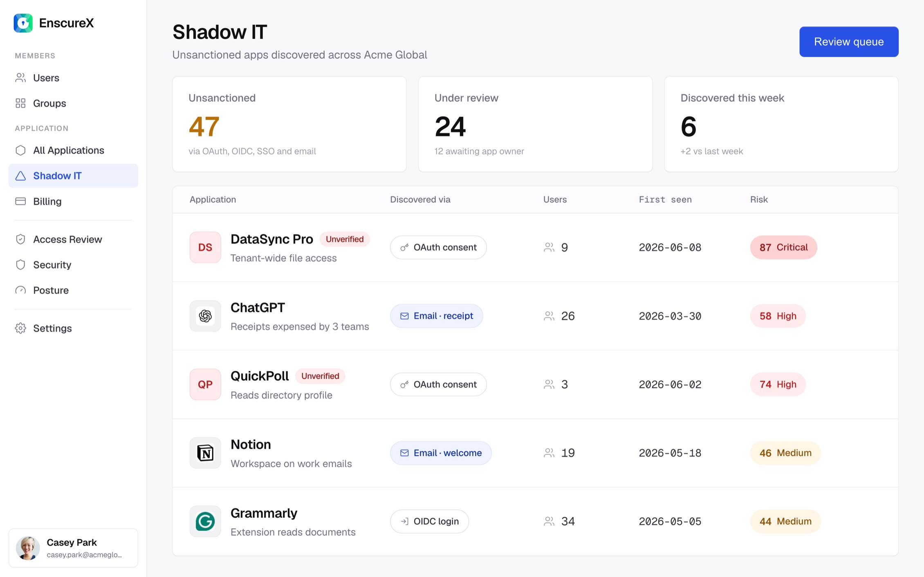The image size is (924, 577).
Task: Click the first seen date 2026-03-30
Action: [x=670, y=316]
